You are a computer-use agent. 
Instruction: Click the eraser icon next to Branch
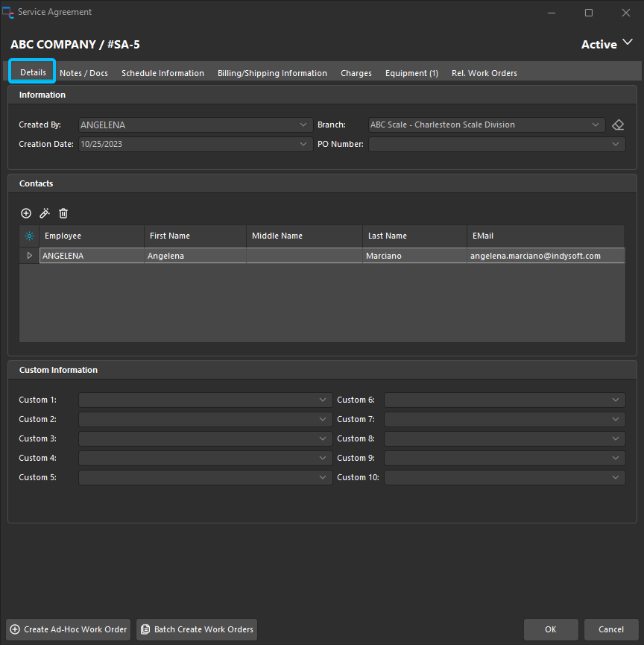tap(617, 125)
